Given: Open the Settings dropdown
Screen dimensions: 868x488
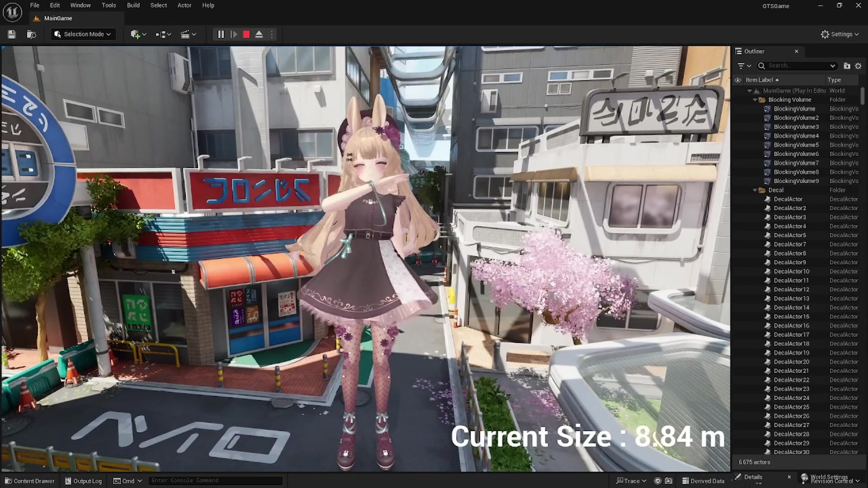Looking at the screenshot, I should pyautogui.click(x=840, y=34).
